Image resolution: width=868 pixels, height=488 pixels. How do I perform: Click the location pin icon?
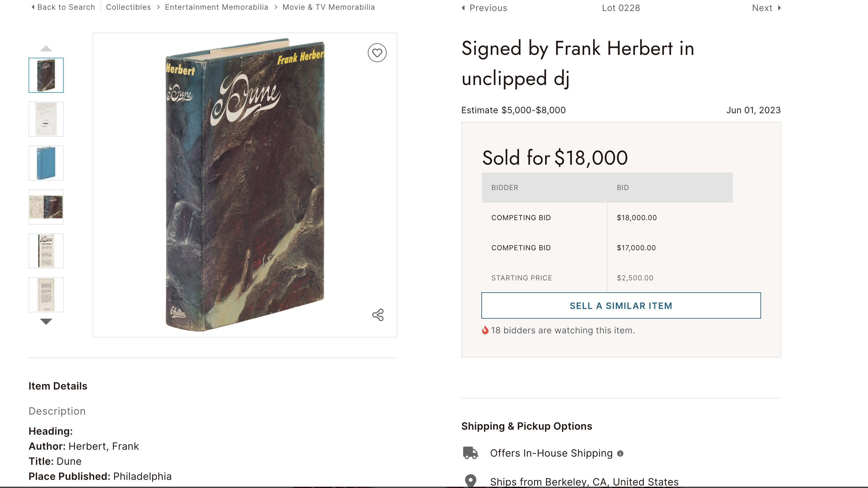pyautogui.click(x=470, y=480)
